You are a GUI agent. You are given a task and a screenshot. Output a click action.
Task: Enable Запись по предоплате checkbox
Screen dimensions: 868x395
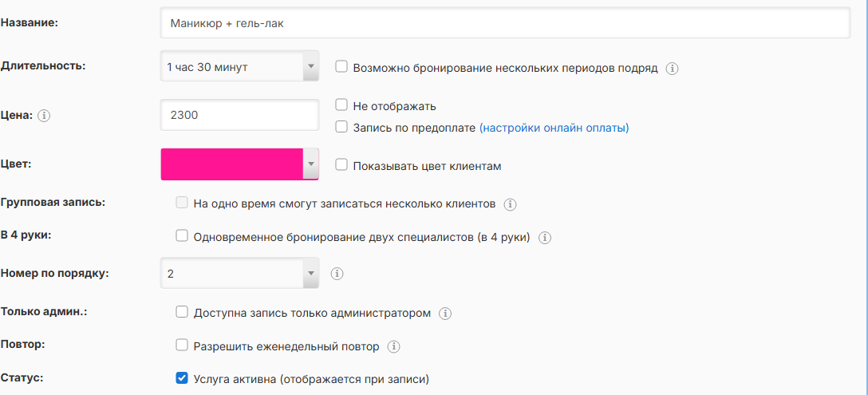click(341, 127)
